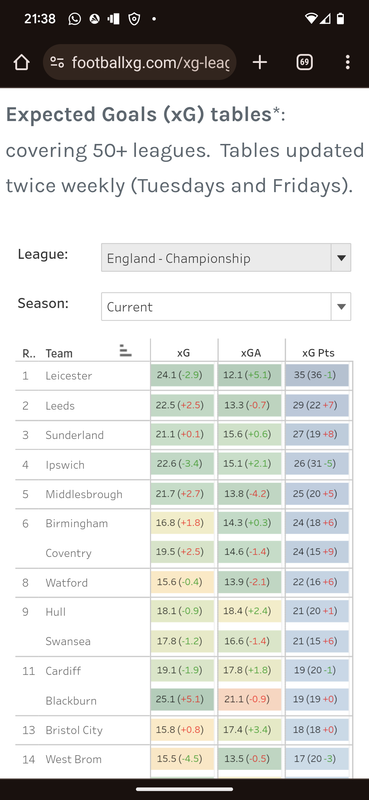This screenshot has height=800, width=369.
Task: Click the Blackburn team name
Action: [70, 701]
